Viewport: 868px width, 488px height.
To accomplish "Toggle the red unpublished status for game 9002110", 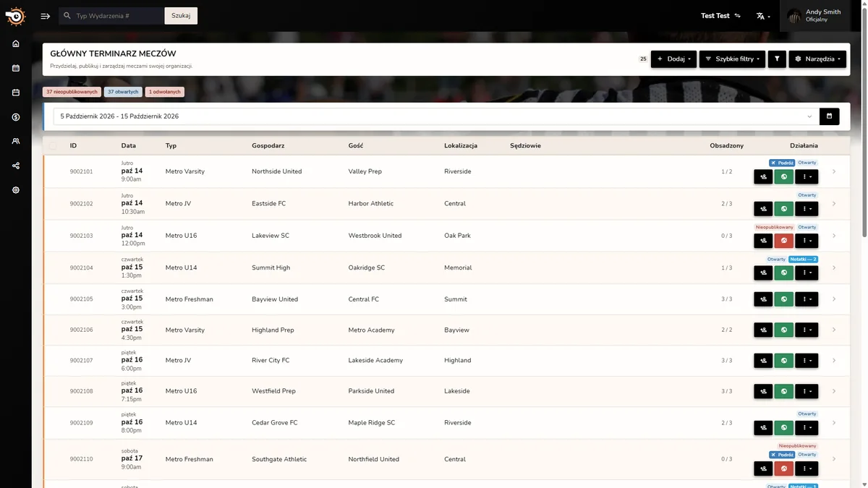I will click(x=784, y=468).
